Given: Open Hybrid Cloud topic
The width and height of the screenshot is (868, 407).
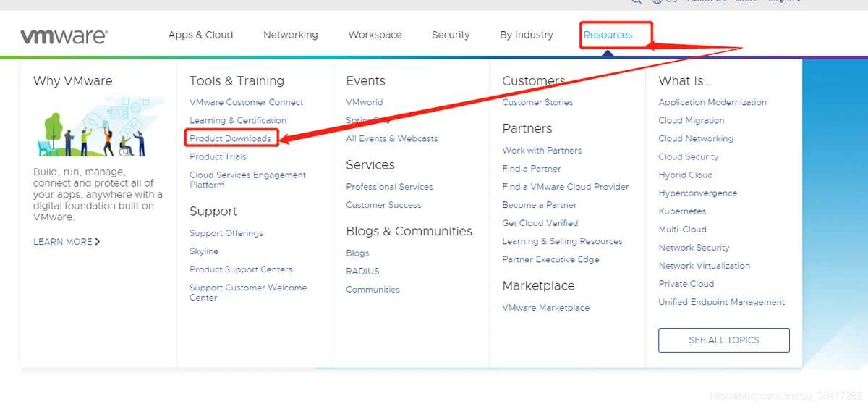Looking at the screenshot, I should click(686, 175).
